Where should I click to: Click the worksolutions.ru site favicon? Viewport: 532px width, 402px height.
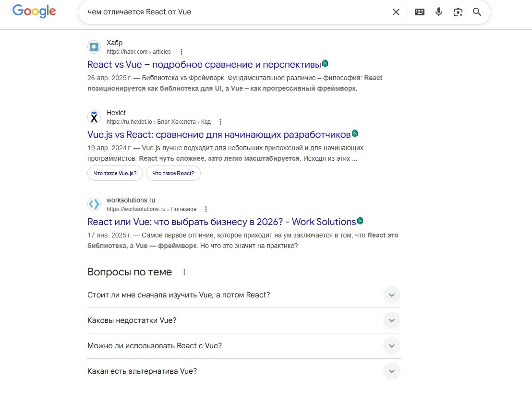(x=94, y=204)
